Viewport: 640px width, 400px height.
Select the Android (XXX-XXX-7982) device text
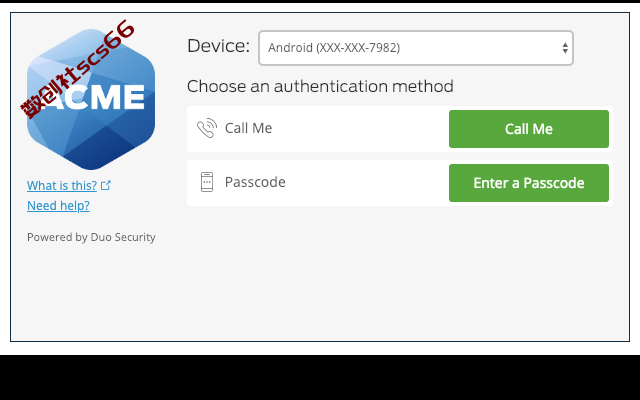point(334,48)
